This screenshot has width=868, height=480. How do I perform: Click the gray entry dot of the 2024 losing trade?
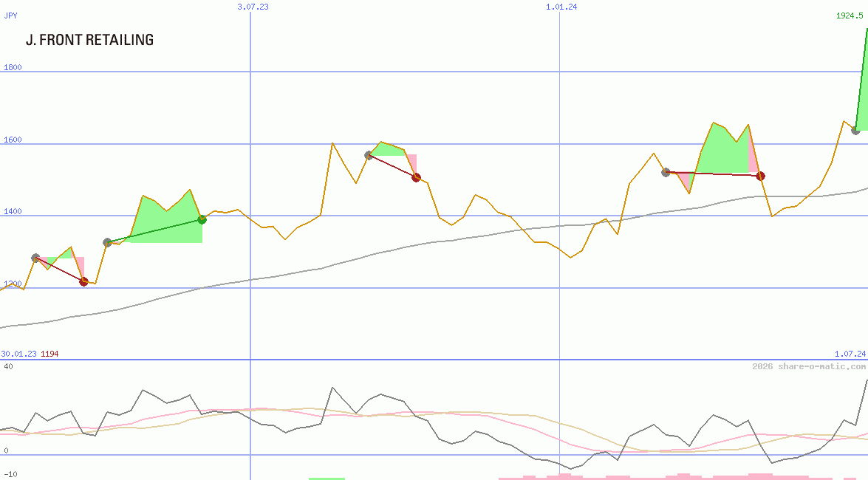click(x=666, y=172)
